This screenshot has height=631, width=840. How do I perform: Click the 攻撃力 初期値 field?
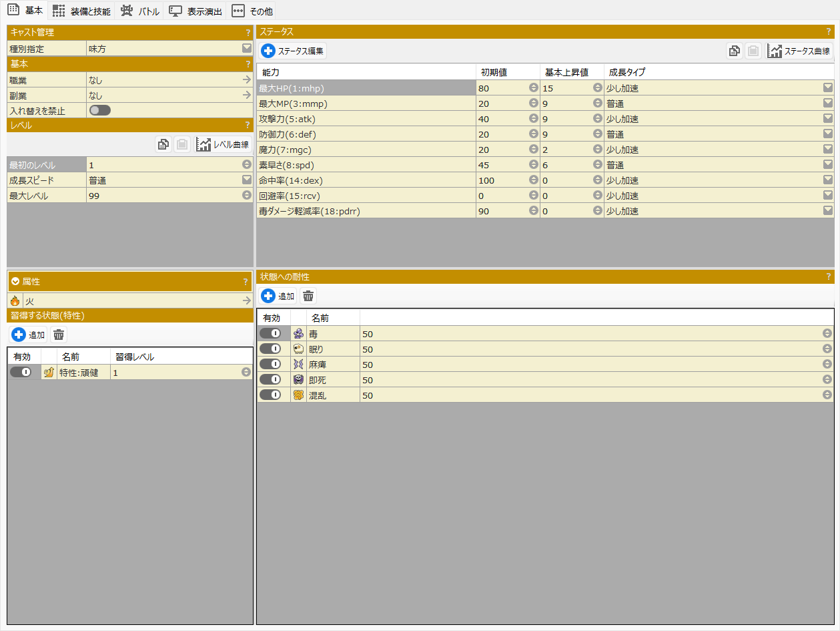(502, 119)
